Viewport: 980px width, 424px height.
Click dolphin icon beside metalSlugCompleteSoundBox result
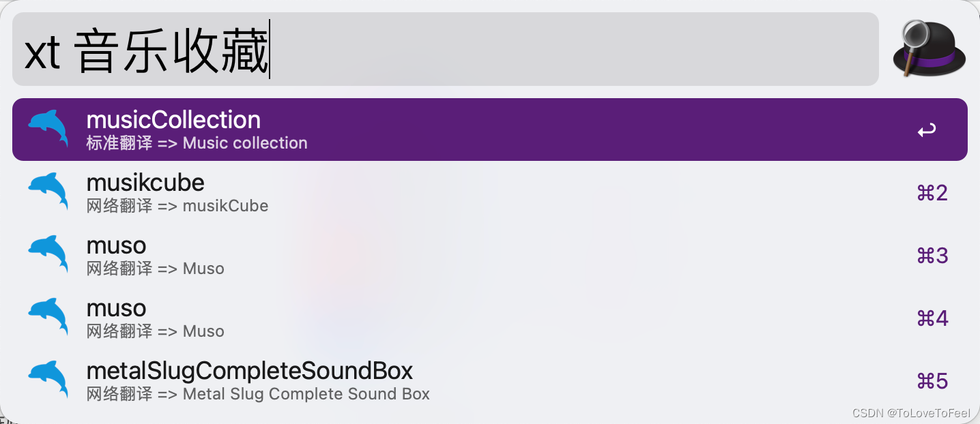[x=48, y=380]
